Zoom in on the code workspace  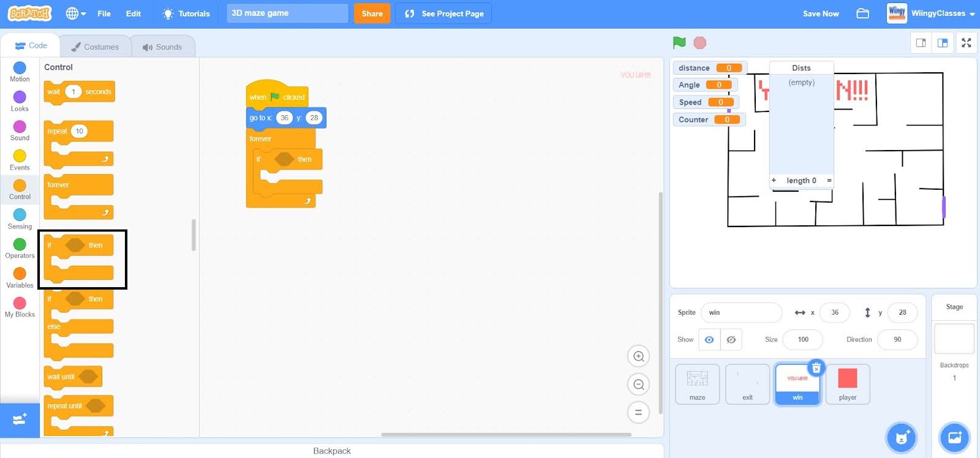coord(638,356)
